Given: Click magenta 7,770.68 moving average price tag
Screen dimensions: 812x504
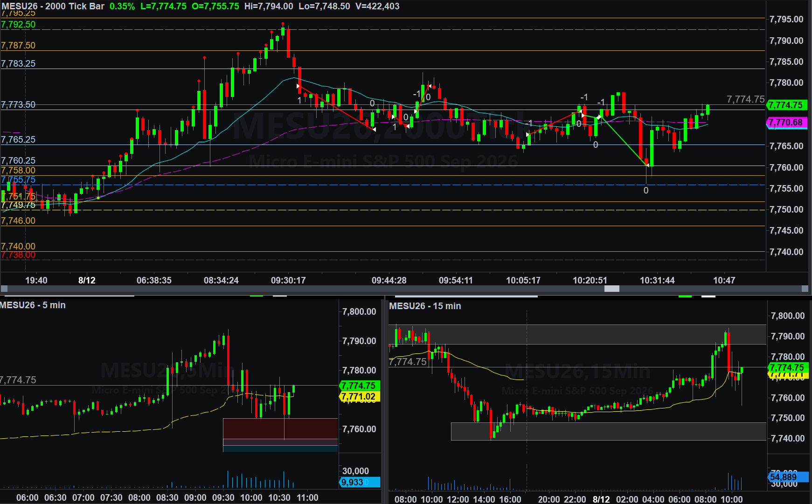Looking at the screenshot, I should tap(786, 123).
